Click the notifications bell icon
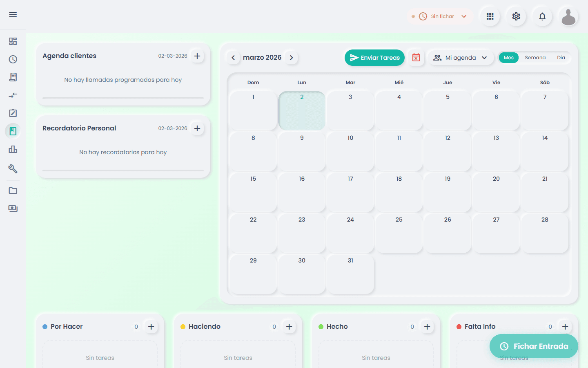Screen dimensions: 588x368 pyautogui.click(x=542, y=16)
